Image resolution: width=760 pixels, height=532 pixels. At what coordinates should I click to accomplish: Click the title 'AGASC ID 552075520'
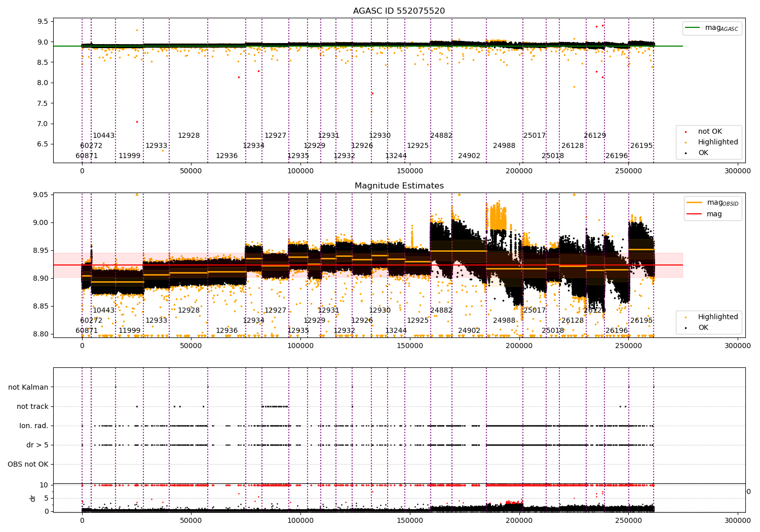[399, 11]
